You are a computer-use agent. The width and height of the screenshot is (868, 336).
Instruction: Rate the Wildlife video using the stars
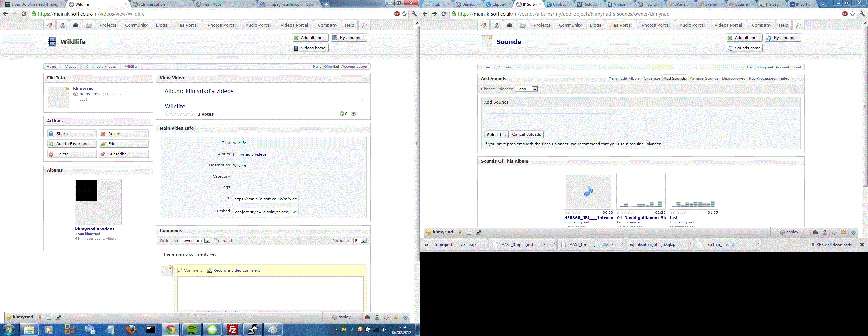click(x=179, y=114)
